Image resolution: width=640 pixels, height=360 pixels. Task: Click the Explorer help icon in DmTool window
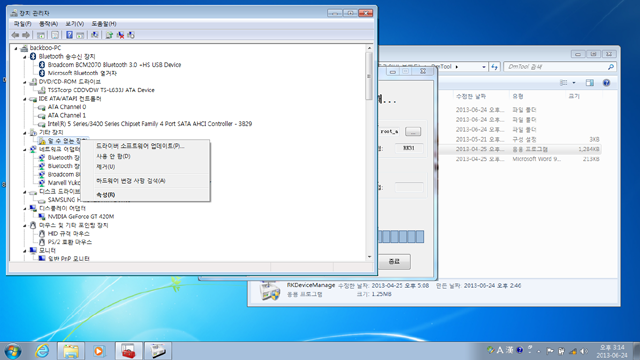point(607,83)
